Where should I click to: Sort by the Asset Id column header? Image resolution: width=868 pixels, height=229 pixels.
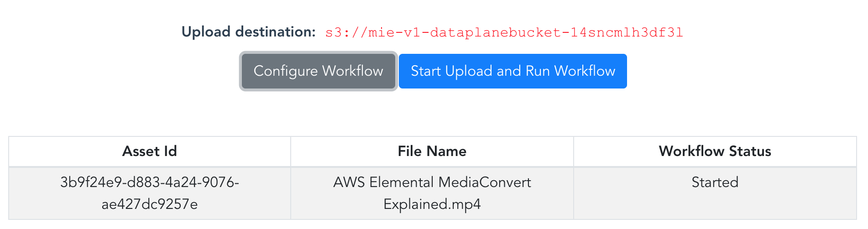(150, 151)
